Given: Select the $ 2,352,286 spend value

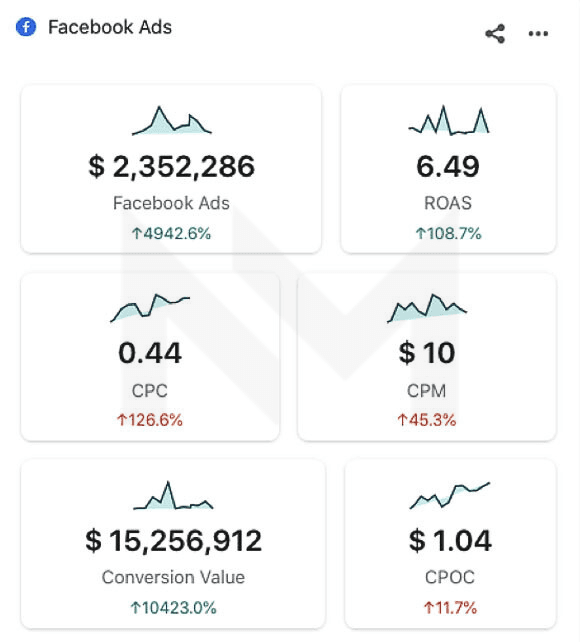Looking at the screenshot, I should pyautogui.click(x=172, y=167).
